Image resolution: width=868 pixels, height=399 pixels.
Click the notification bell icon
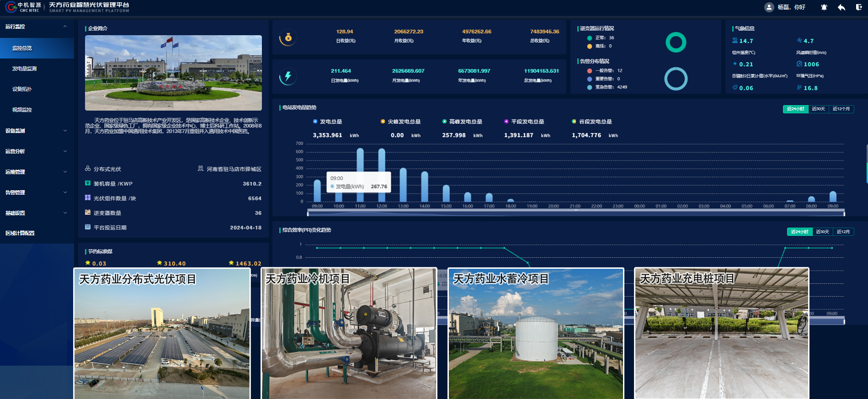pos(824,7)
